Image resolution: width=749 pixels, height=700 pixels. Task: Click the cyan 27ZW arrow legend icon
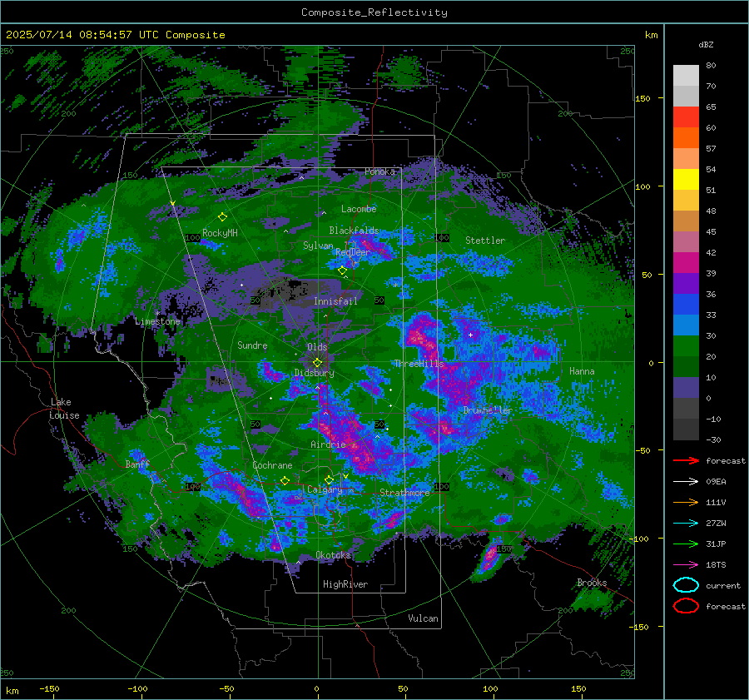(686, 524)
